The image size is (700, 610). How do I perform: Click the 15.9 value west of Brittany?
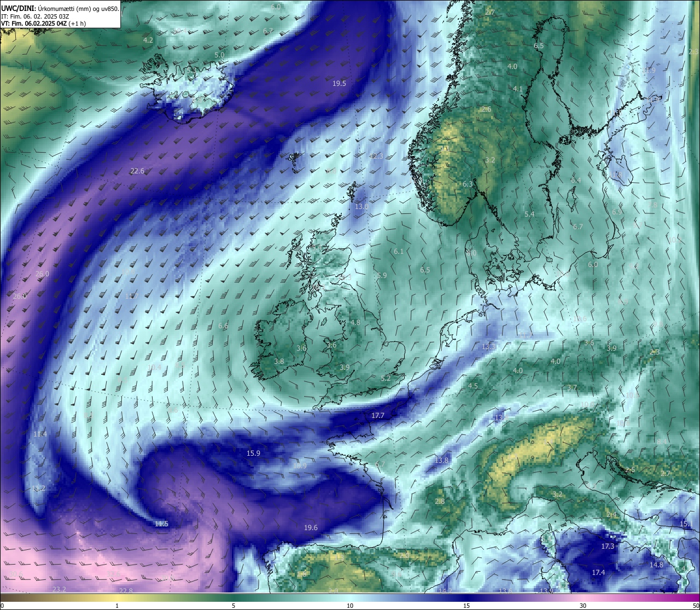[x=253, y=453]
